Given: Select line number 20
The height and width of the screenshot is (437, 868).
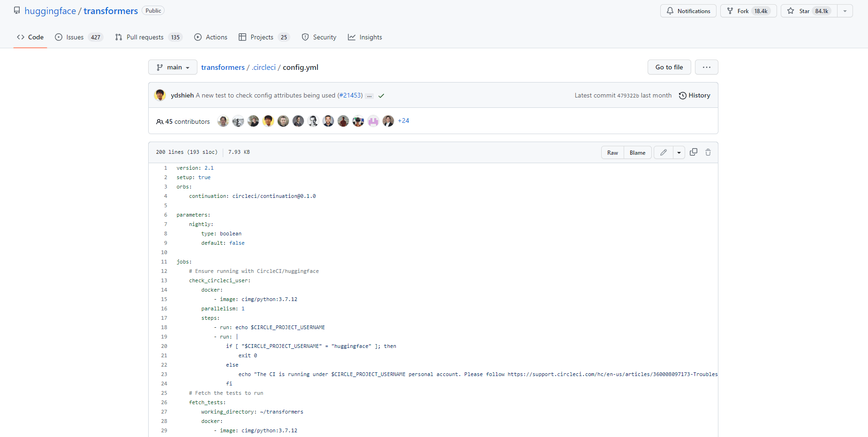Looking at the screenshot, I should point(164,346).
